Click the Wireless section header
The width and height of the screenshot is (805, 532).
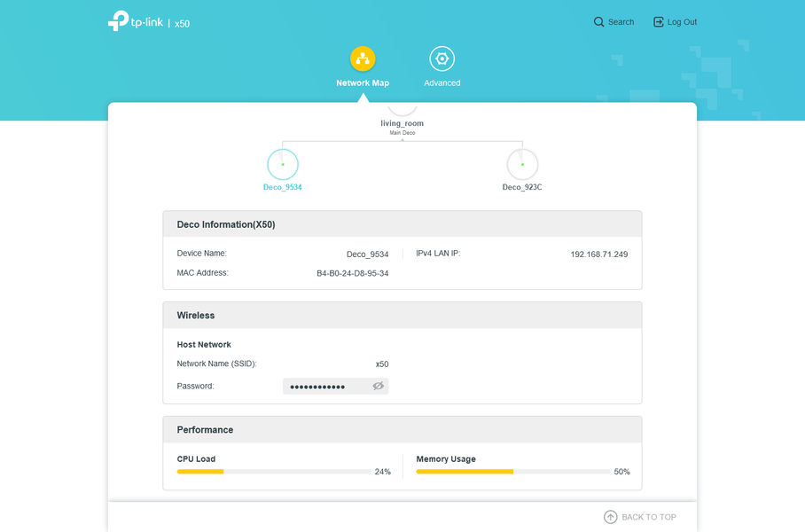click(402, 316)
